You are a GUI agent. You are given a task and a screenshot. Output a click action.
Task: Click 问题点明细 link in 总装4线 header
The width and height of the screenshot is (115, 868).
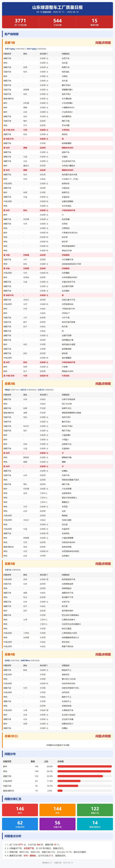103,654
